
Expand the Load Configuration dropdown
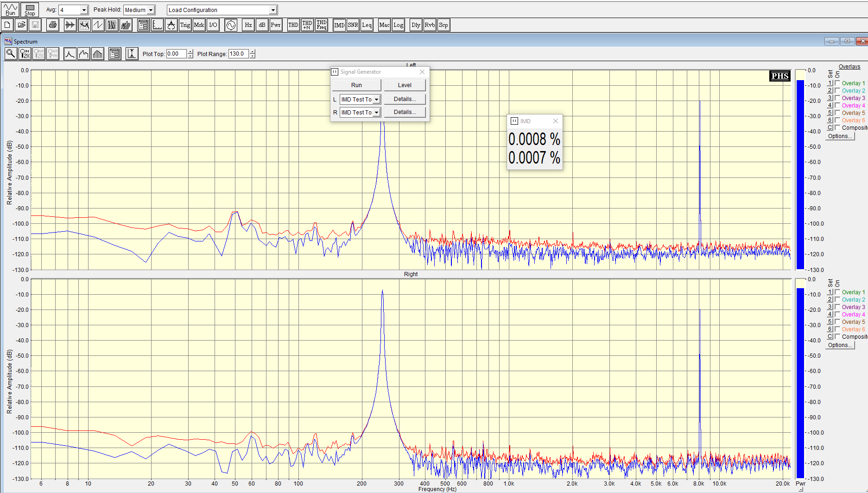[273, 10]
